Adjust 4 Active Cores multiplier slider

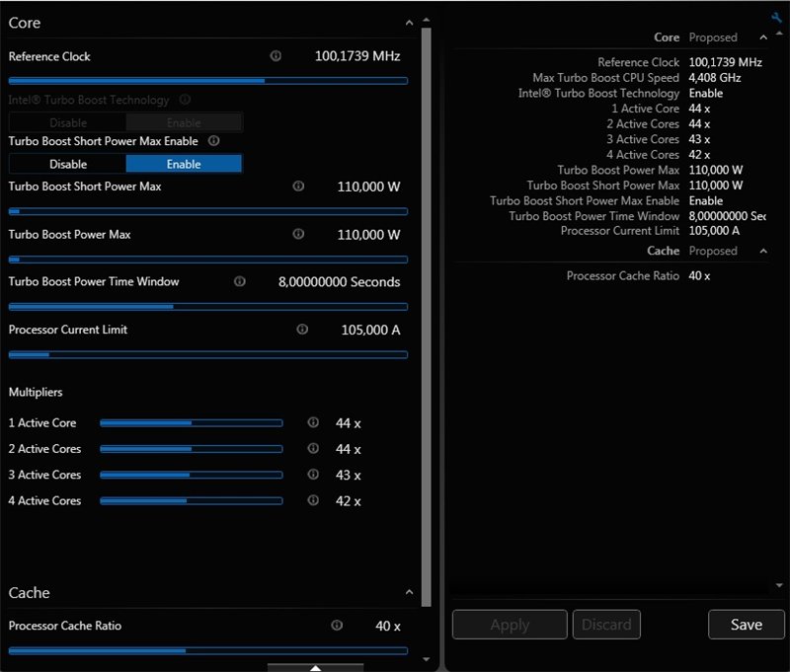click(x=191, y=501)
